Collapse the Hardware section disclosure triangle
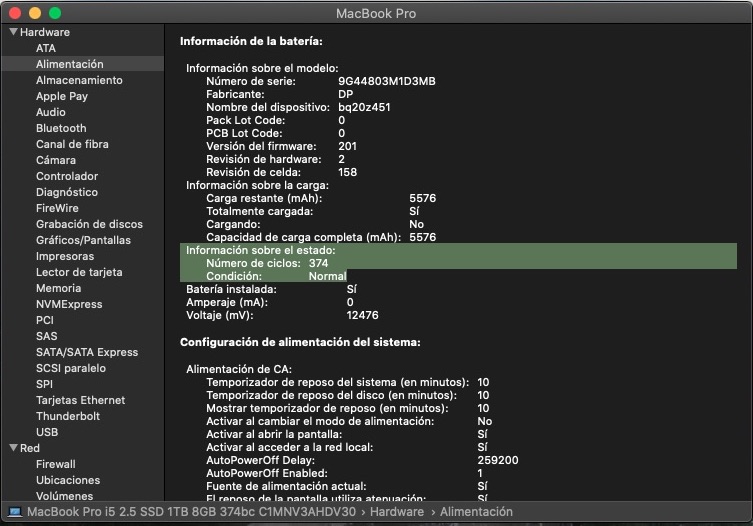Image resolution: width=753 pixels, height=526 pixels. coord(13,32)
